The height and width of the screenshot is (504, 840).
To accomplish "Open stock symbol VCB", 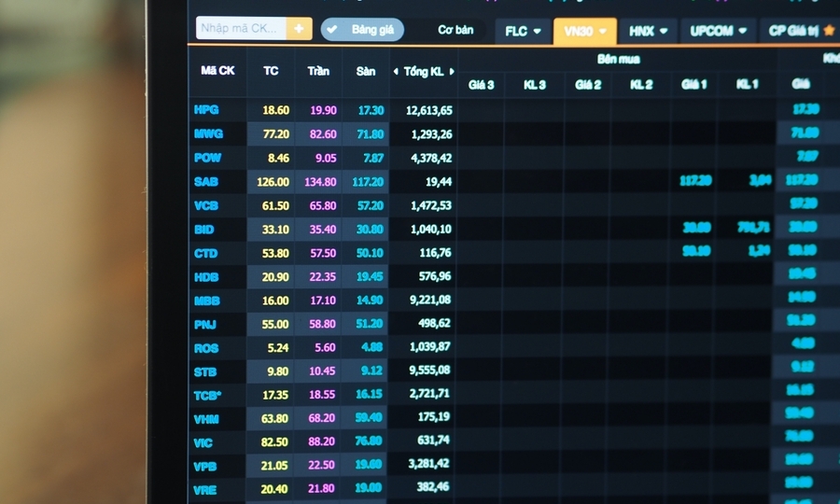I will pos(205,205).
